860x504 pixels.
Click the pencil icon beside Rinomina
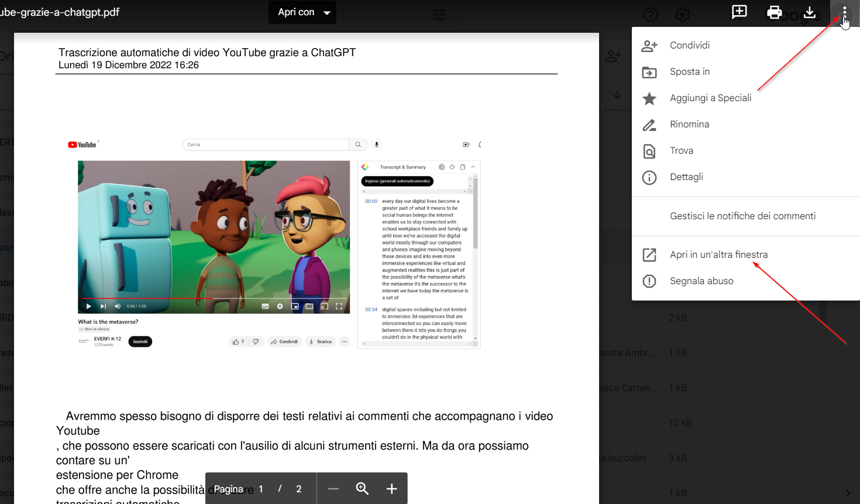click(x=649, y=125)
